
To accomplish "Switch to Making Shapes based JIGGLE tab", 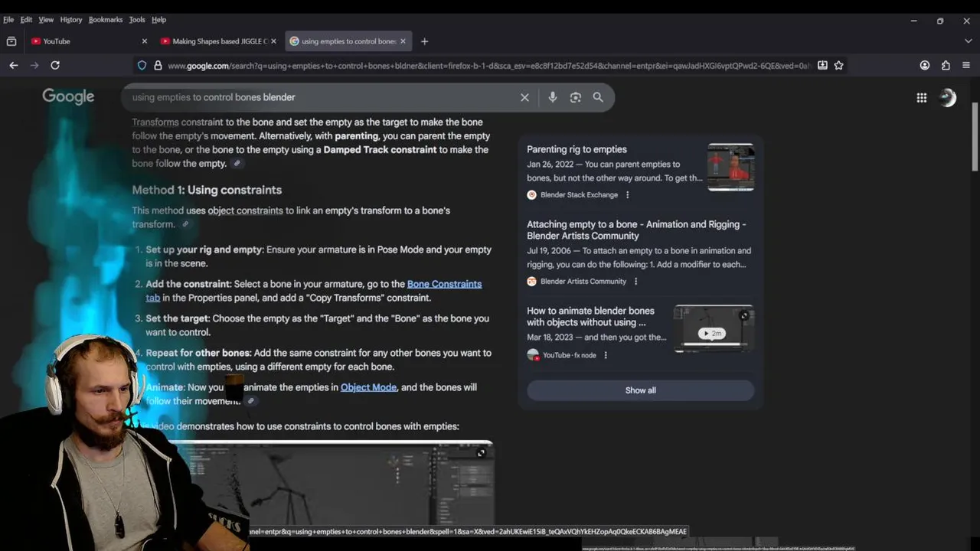I will click(x=217, y=41).
